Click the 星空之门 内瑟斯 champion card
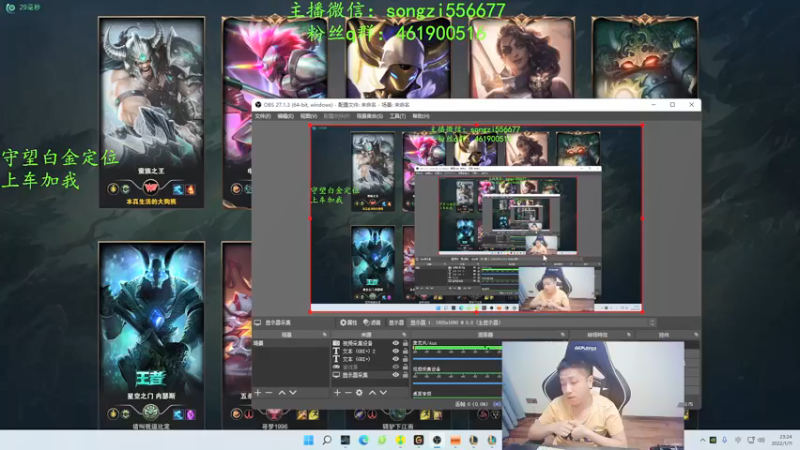The width and height of the screenshot is (800, 450). point(152,335)
